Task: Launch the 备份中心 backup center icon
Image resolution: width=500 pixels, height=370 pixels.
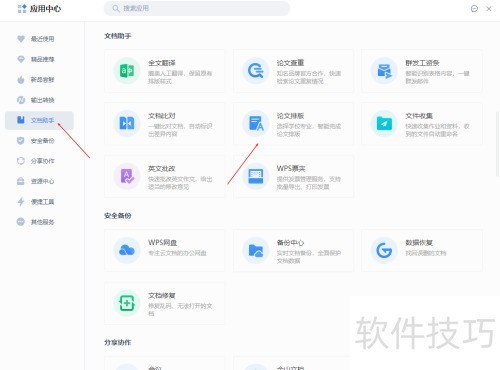Action: (255, 250)
